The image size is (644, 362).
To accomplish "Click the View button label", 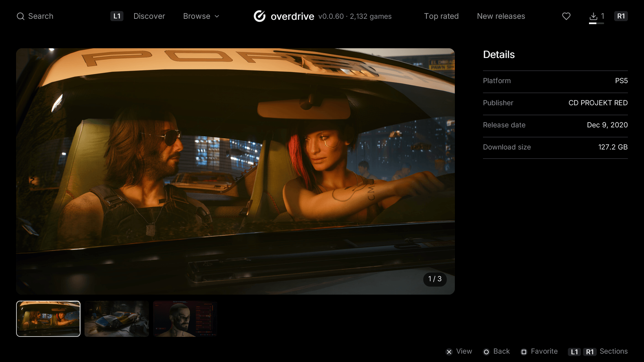I will click(464, 351).
